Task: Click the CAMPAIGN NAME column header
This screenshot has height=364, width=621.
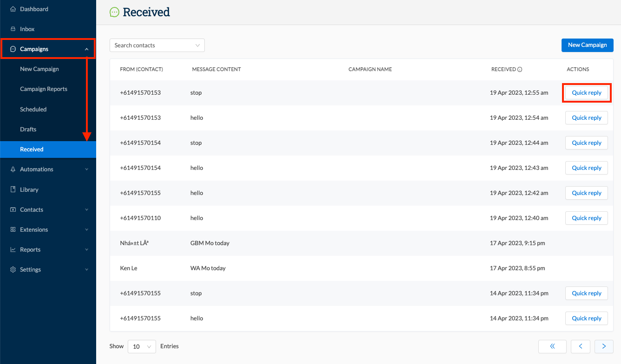Action: [x=370, y=70]
